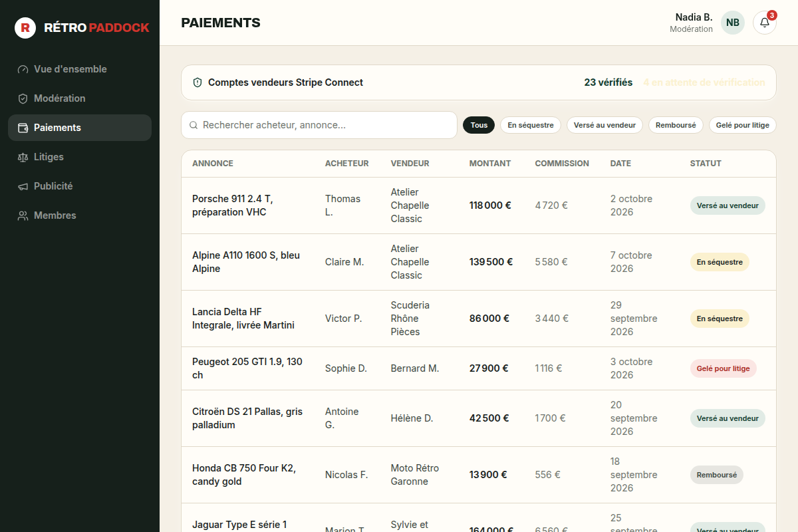The width and height of the screenshot is (798, 532).
Task: Open the Litiges section
Action: [80, 157]
